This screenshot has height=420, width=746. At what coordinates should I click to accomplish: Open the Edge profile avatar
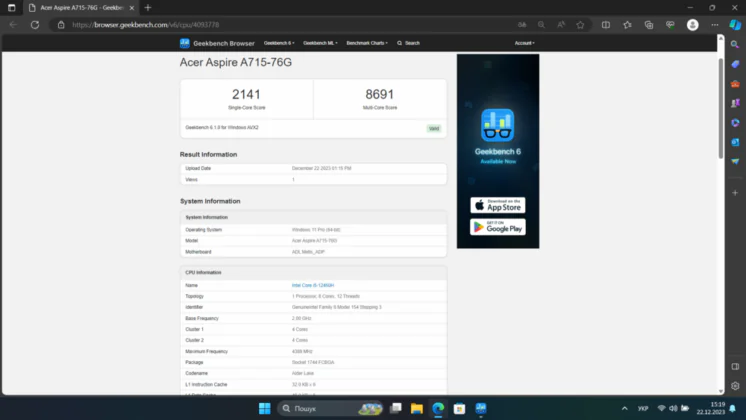(693, 25)
